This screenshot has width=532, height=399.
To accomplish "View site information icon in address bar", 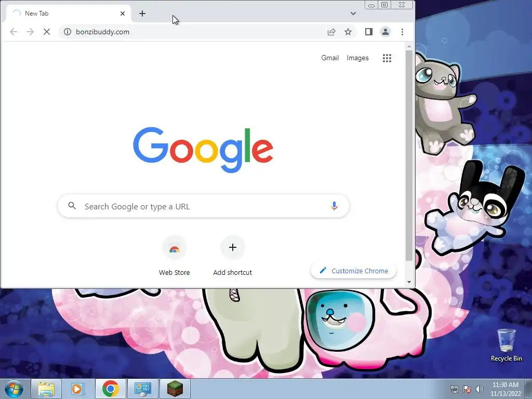I will 68,32.
